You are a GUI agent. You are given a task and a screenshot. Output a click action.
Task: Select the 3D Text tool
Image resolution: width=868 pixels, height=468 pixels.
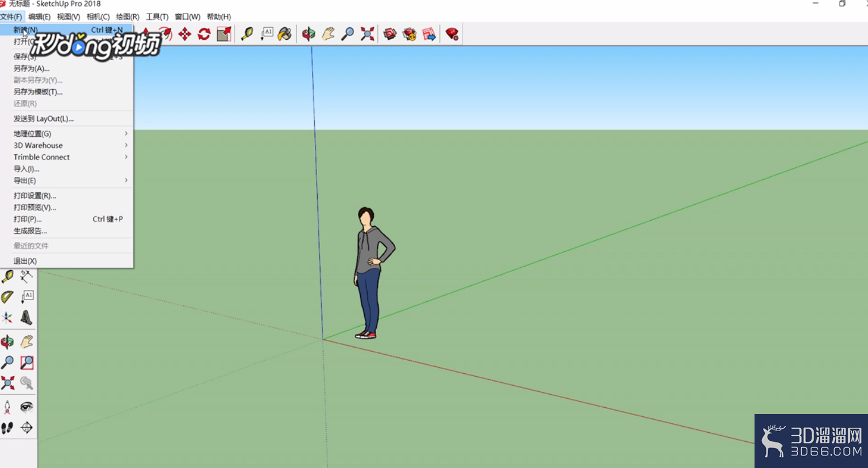click(x=27, y=318)
